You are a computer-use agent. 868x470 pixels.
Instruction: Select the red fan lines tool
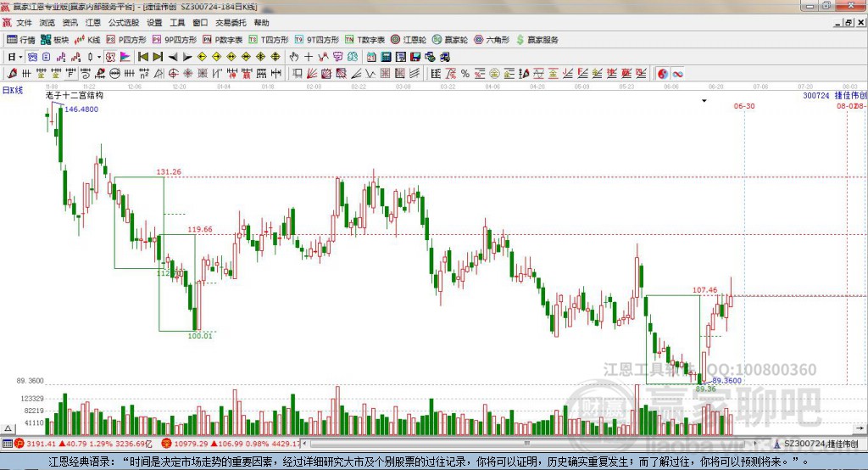[312, 73]
